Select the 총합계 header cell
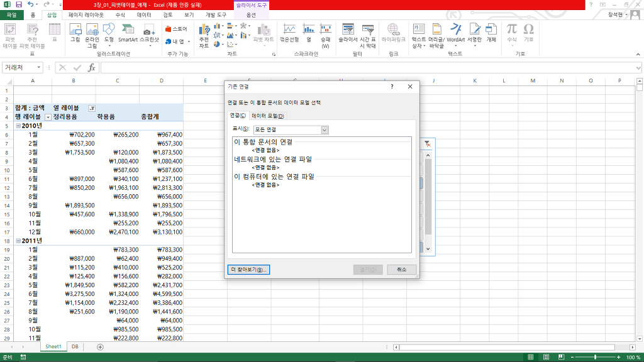The height and width of the screenshot is (362, 644). pyautogui.click(x=162, y=117)
